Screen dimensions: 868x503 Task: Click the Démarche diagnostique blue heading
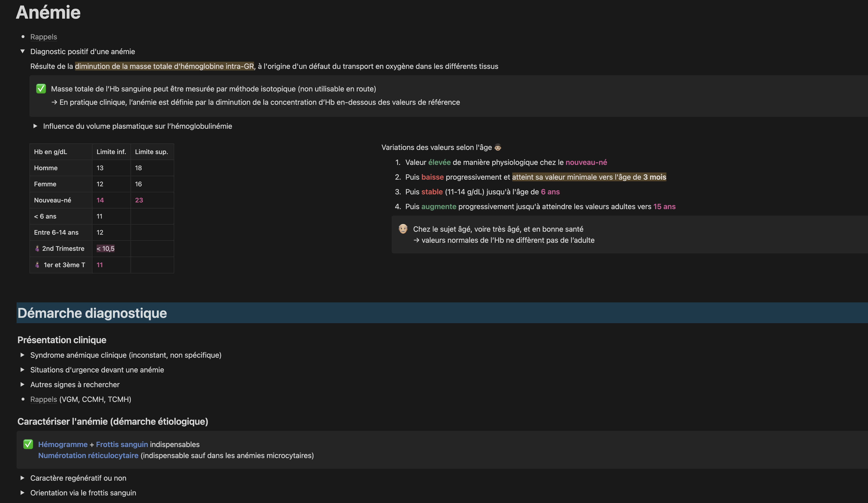click(92, 313)
